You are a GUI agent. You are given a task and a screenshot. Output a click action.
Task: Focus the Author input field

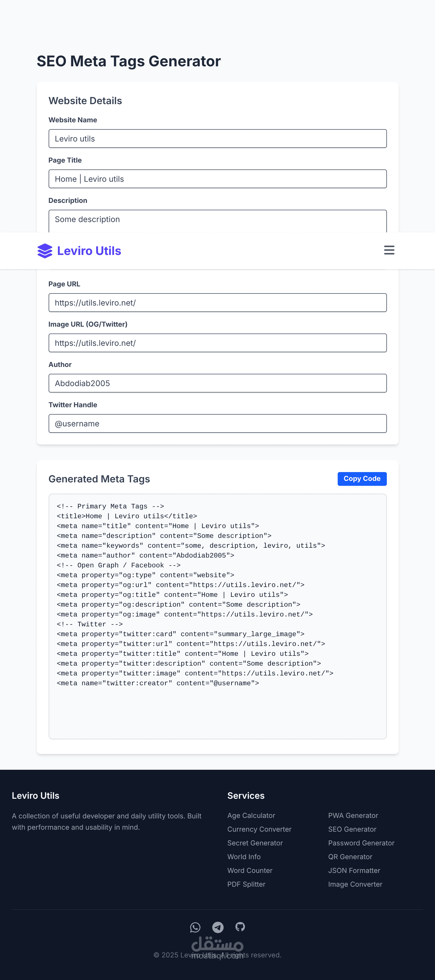tap(217, 383)
